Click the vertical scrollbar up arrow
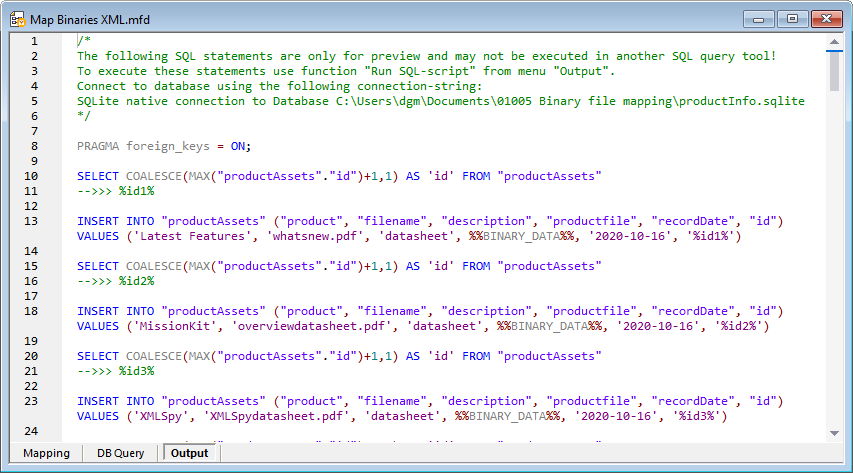 click(835, 41)
